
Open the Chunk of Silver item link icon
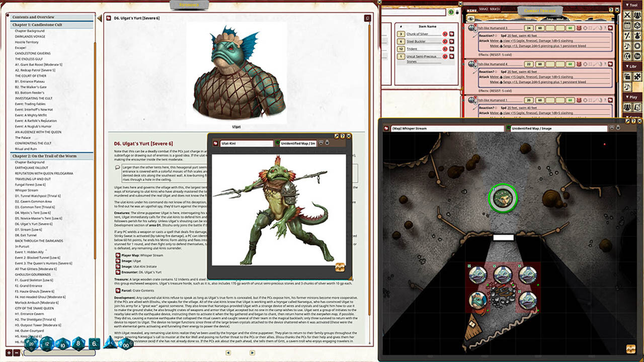point(452,34)
